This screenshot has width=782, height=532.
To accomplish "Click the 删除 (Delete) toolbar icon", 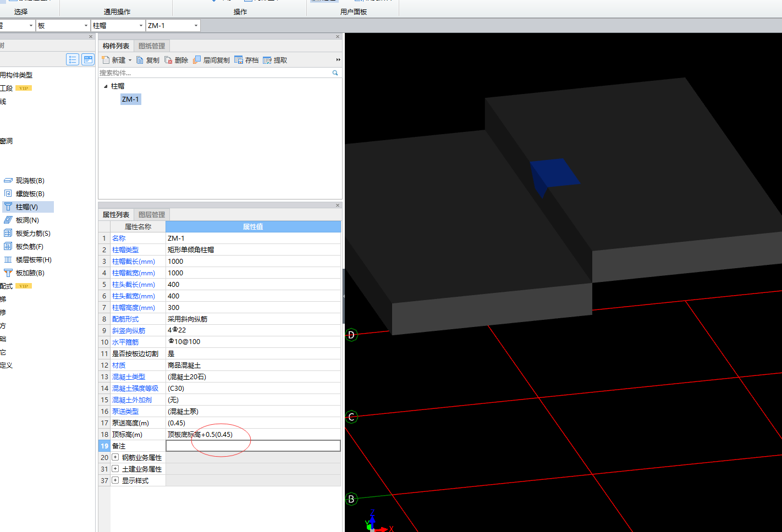I will [x=168, y=60].
